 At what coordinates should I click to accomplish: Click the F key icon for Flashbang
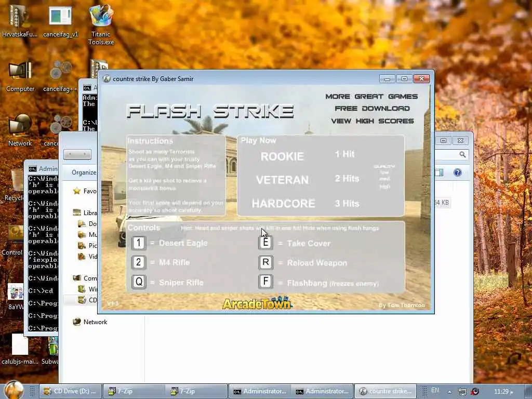click(x=265, y=282)
